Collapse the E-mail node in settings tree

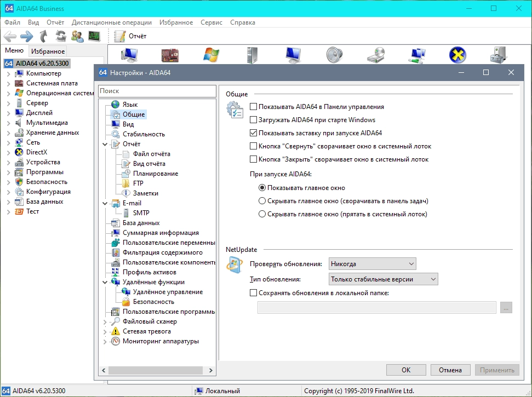click(x=105, y=203)
